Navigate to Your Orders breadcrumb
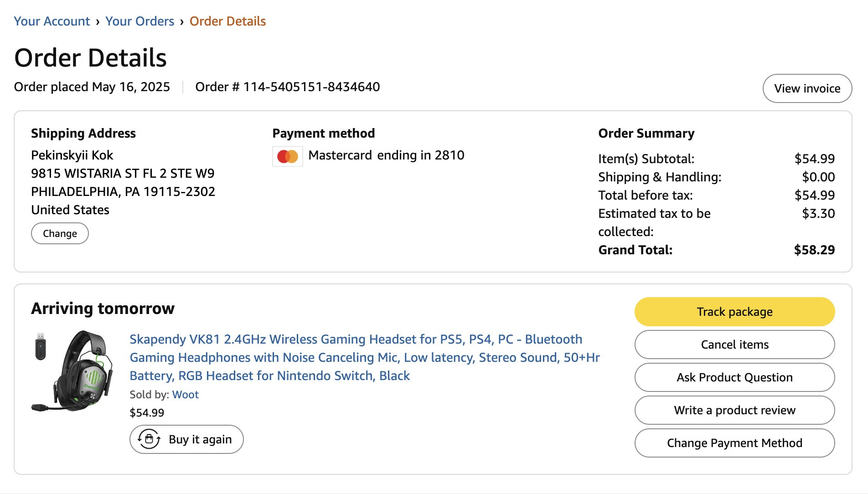The height and width of the screenshot is (494, 868). pyautogui.click(x=139, y=21)
